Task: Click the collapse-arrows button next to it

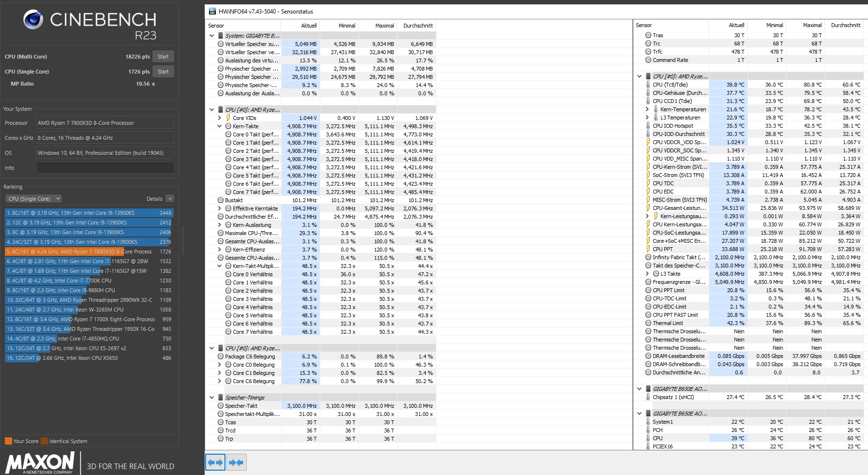Action: tap(236, 462)
